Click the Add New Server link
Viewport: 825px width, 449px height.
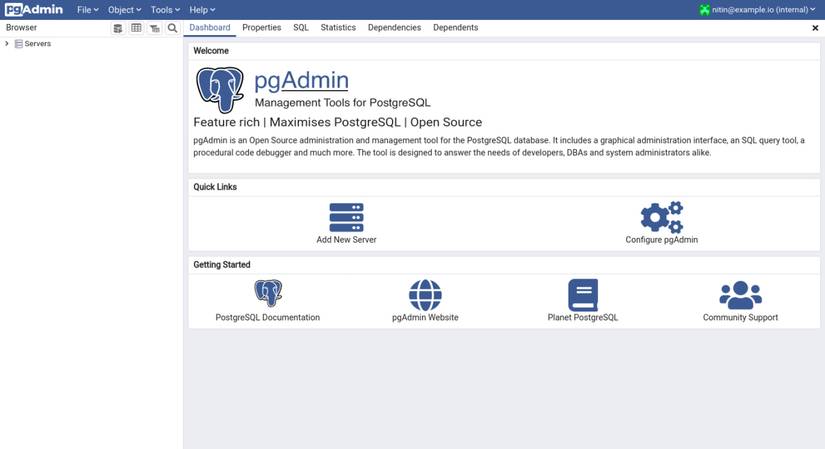tap(346, 240)
